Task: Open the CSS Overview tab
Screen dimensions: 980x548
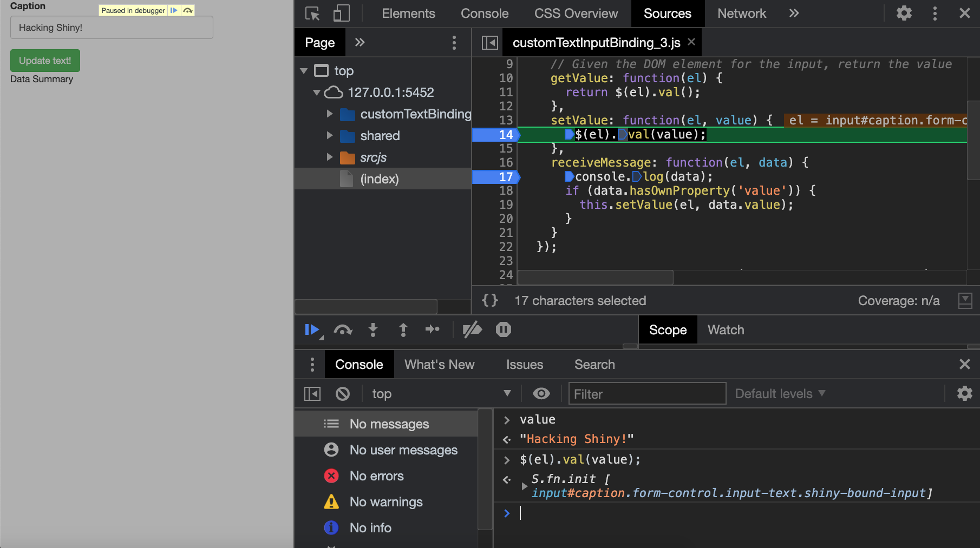Action: click(x=576, y=14)
